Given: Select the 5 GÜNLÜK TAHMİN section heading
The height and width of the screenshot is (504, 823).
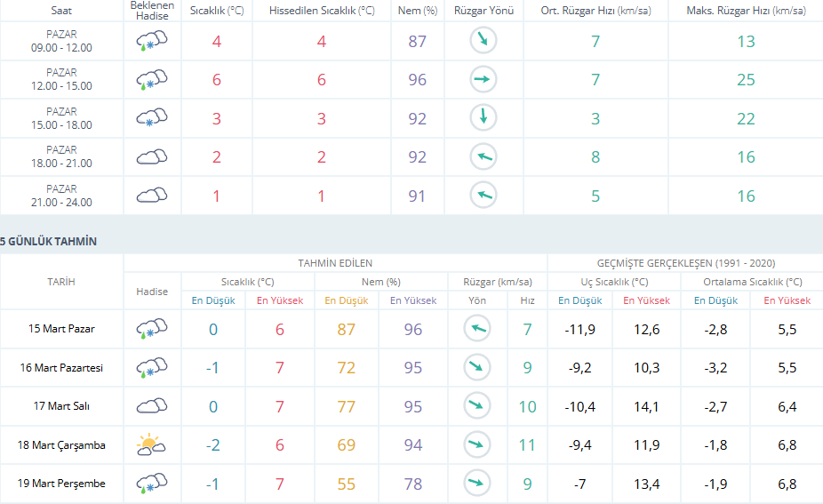Looking at the screenshot, I should 49,242.
